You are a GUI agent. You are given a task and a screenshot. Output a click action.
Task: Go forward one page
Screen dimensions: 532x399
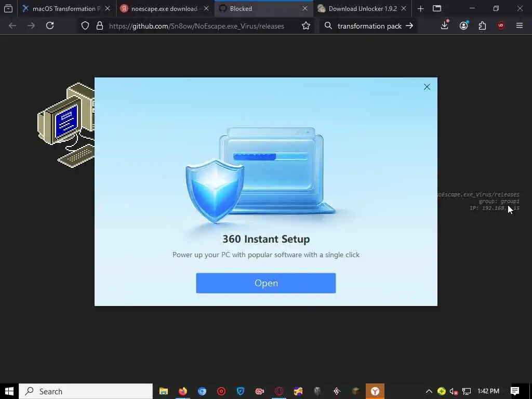point(31,26)
